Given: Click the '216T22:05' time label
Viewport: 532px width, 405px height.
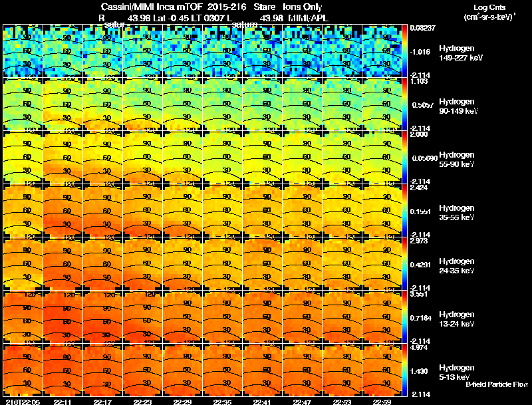Looking at the screenshot, I should [23, 402].
